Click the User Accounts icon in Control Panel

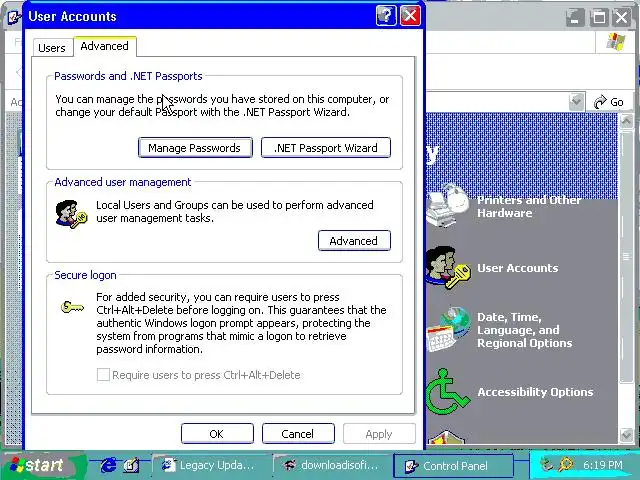[447, 267]
